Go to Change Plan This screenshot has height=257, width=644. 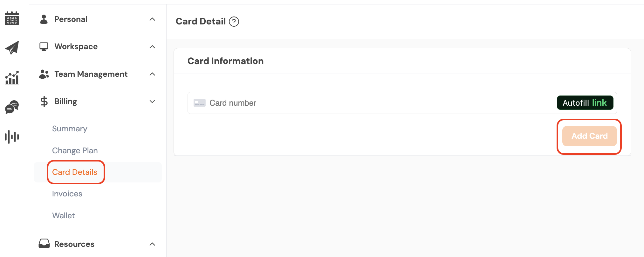(75, 150)
